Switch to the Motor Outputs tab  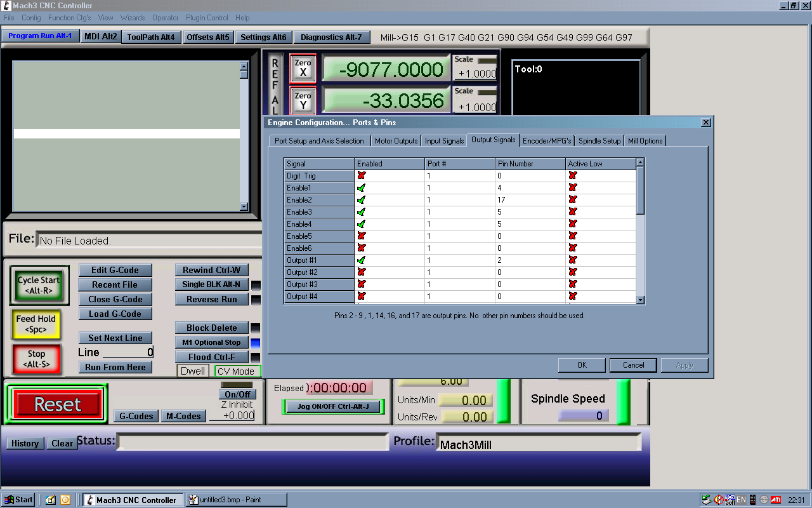pyautogui.click(x=396, y=141)
